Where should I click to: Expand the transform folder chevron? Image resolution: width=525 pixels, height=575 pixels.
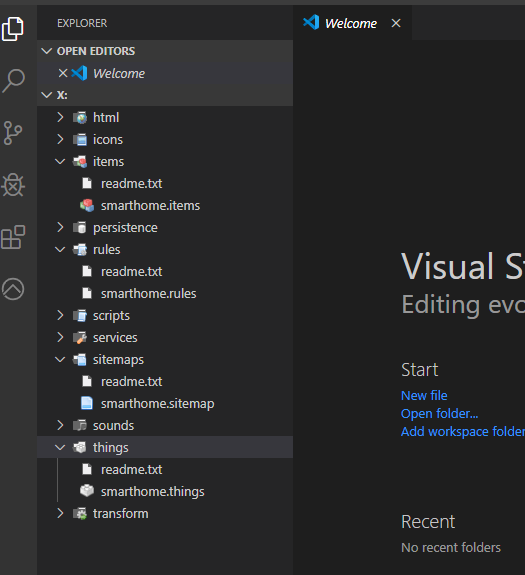(x=60, y=513)
